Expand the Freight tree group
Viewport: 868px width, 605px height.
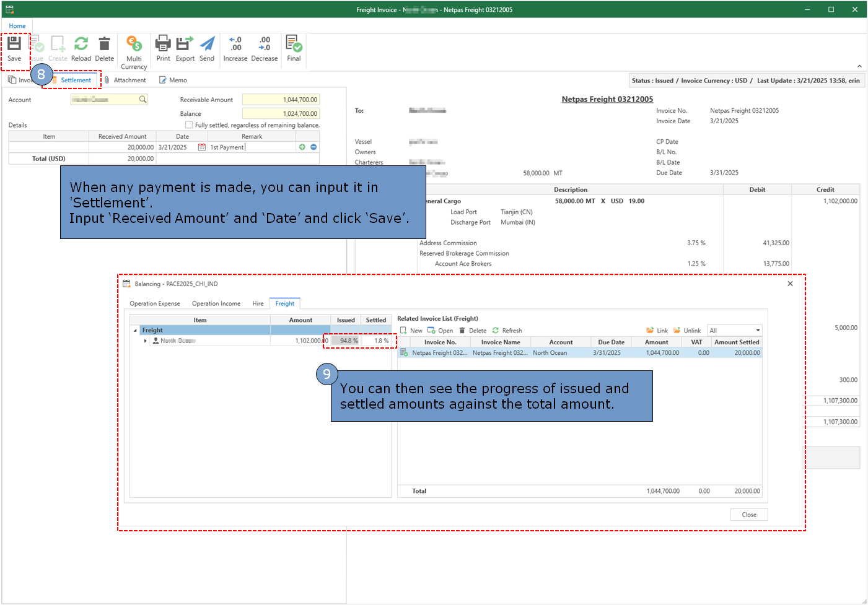point(136,331)
